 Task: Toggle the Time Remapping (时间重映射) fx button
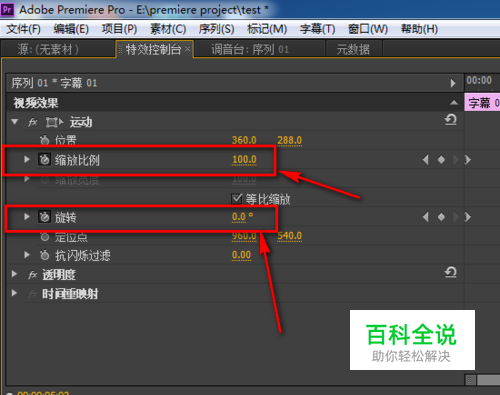33,294
